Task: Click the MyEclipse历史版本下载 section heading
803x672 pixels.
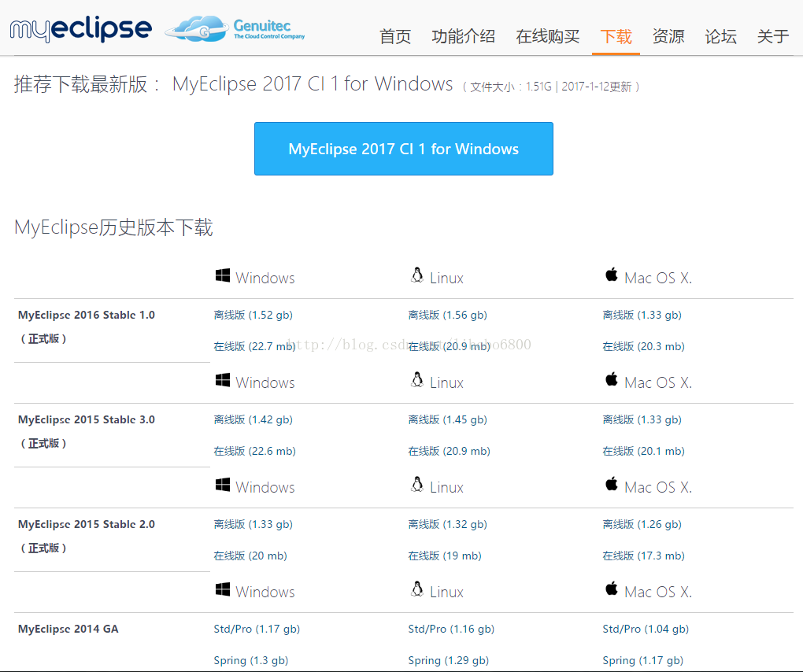Action: coord(113,227)
